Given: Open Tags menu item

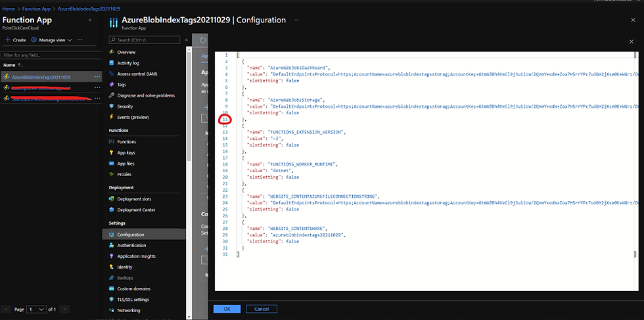Looking at the screenshot, I should point(122,85).
